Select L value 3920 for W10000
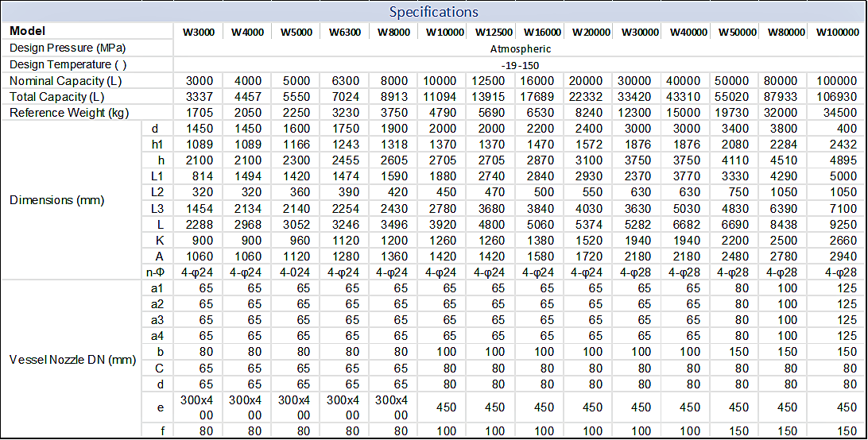Screen dimensions: 868x440 [x=443, y=224]
